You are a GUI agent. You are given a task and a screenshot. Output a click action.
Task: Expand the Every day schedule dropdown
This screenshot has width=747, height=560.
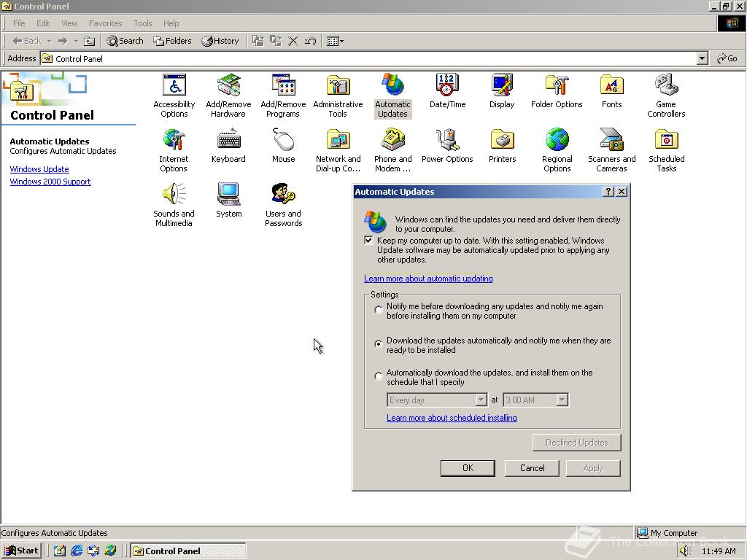point(481,400)
